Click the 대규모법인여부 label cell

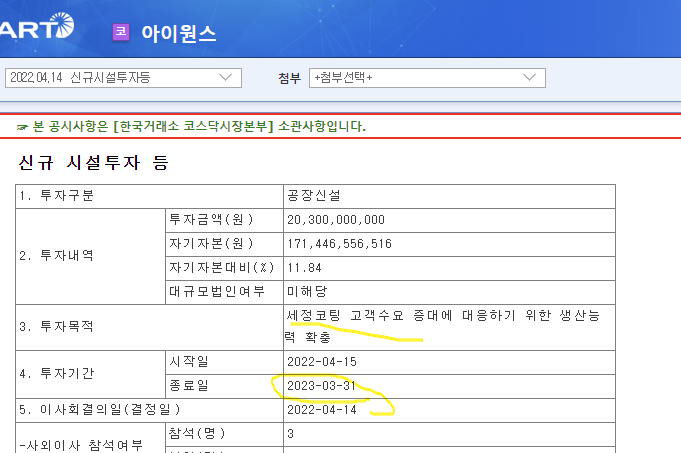pyautogui.click(x=224, y=292)
